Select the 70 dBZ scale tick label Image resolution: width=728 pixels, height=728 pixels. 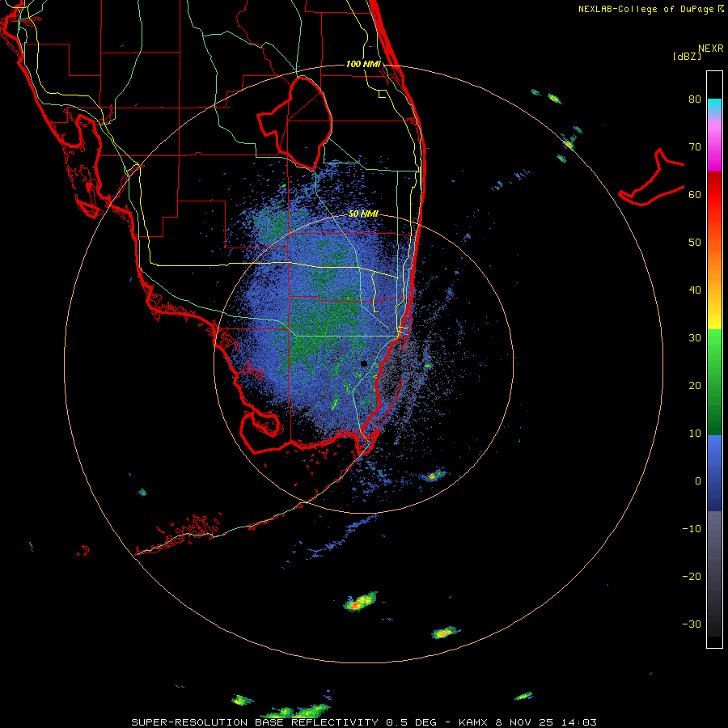tap(695, 147)
